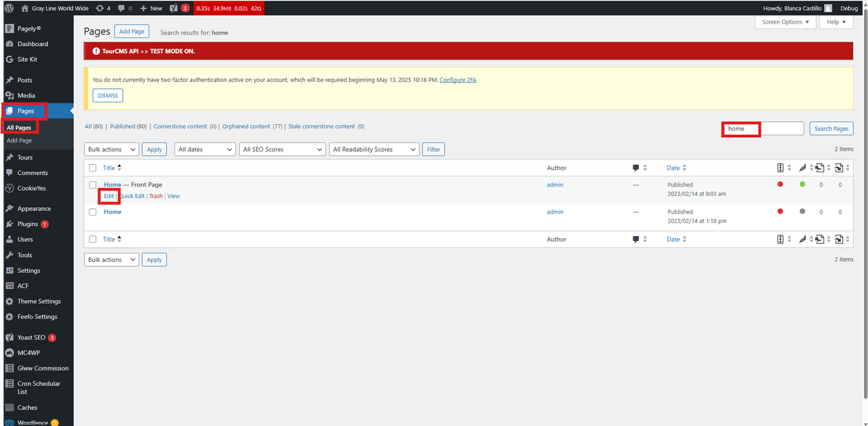Open the Howdy, Blanca Castillo account menu
The image size is (868, 426).
798,8
